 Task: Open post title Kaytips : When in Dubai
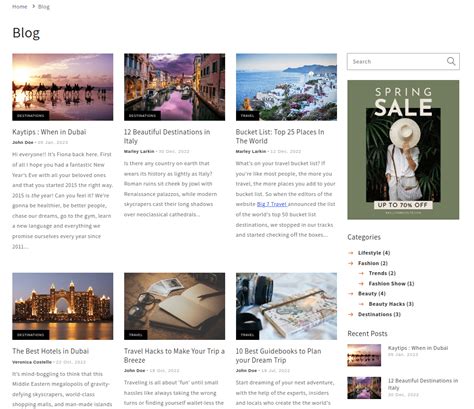click(49, 132)
